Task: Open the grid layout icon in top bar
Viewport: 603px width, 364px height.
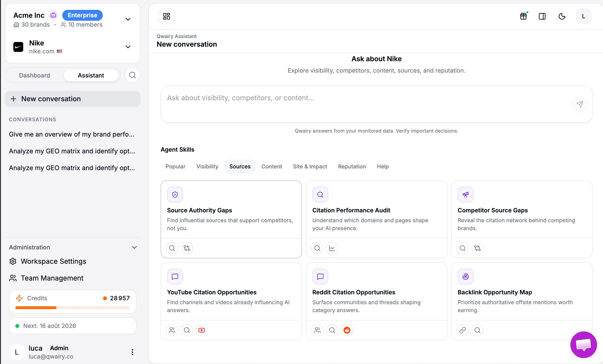Action: tap(167, 16)
